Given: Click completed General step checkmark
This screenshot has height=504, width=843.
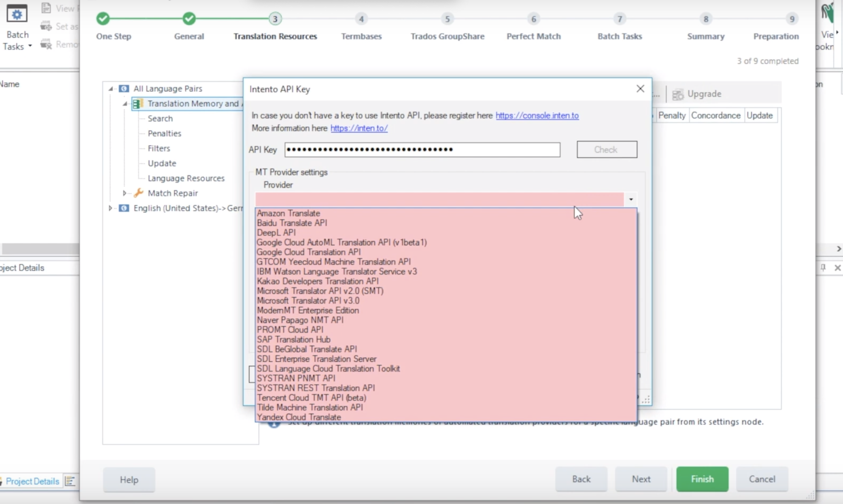Looking at the screenshot, I should 189,18.
